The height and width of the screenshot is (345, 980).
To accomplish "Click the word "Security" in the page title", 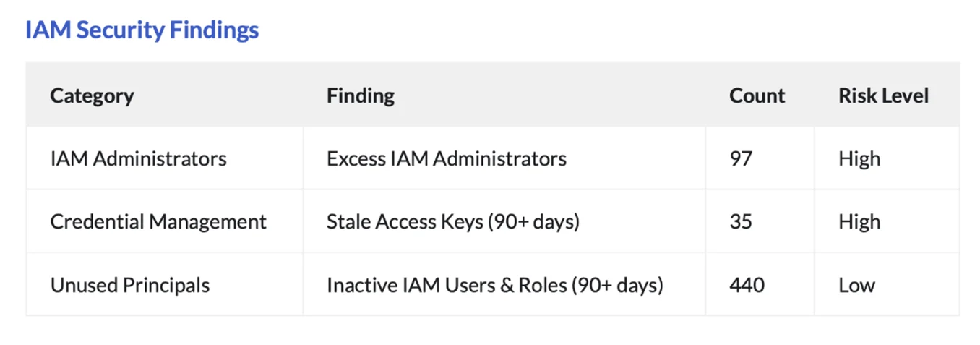I will coord(120,30).
